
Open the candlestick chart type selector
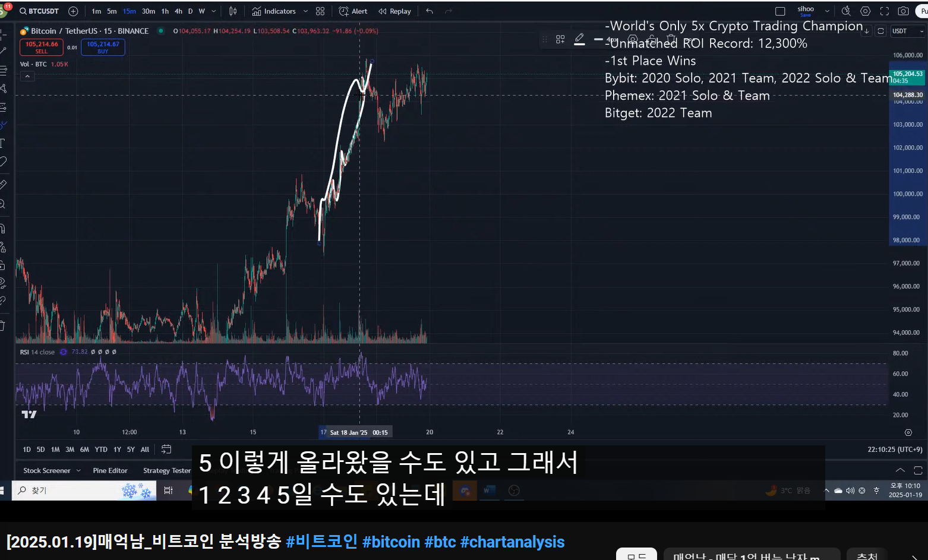coord(233,11)
